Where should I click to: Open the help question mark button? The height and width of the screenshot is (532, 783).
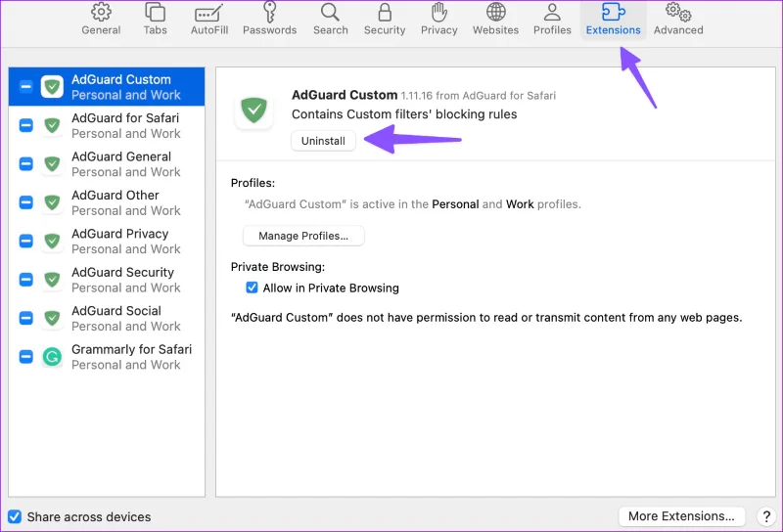(x=766, y=516)
